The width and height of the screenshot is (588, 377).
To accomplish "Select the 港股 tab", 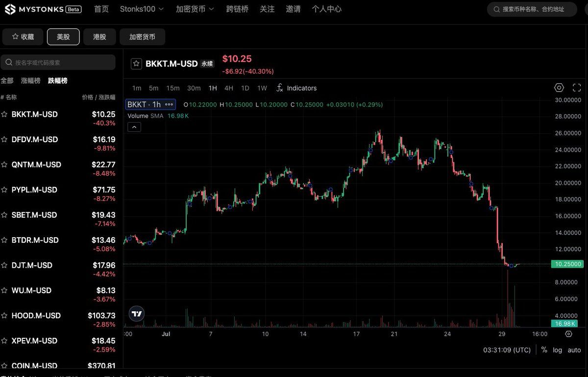I will (x=99, y=37).
